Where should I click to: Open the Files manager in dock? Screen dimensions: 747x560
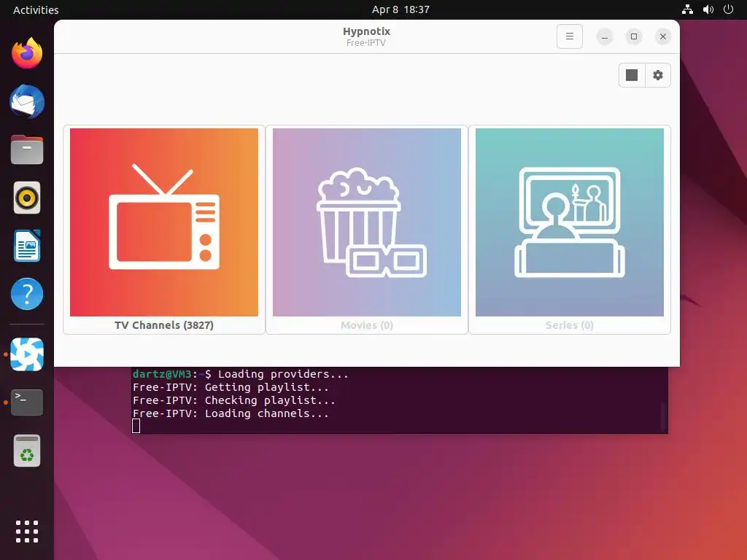(x=27, y=149)
